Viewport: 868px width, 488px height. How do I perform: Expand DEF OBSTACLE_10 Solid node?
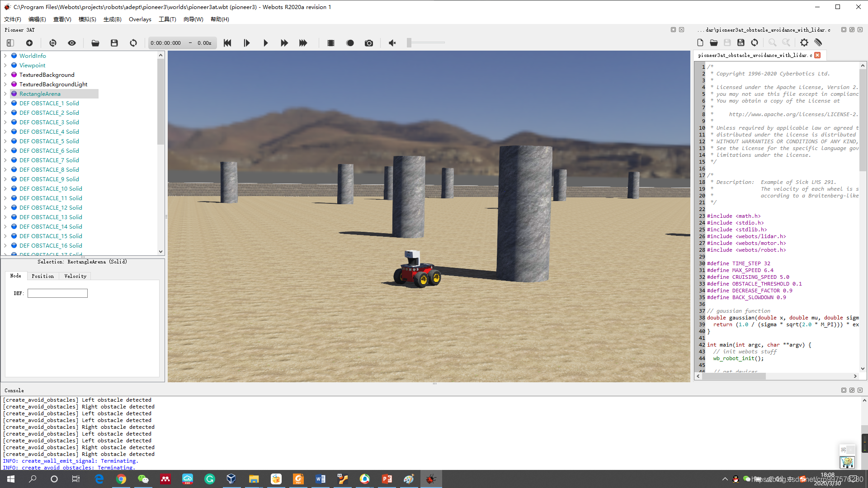tap(5, 188)
